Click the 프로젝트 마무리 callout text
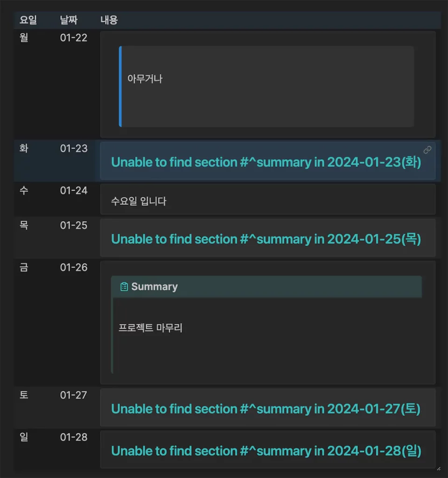 coord(150,328)
